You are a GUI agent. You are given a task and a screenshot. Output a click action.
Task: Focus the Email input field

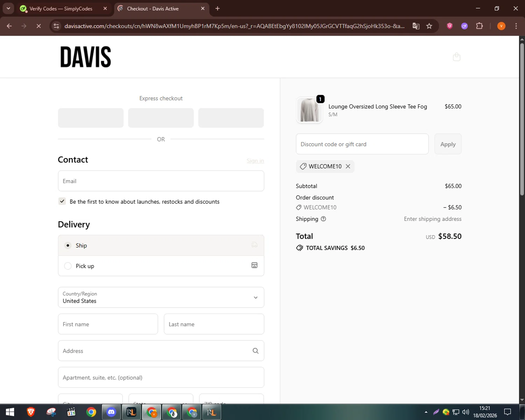pos(161,181)
